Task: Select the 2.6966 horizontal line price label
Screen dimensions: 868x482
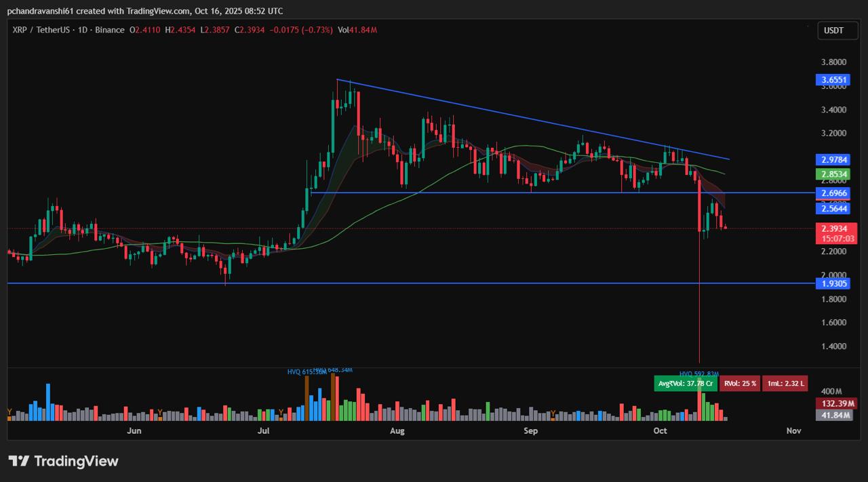Action: coord(833,194)
